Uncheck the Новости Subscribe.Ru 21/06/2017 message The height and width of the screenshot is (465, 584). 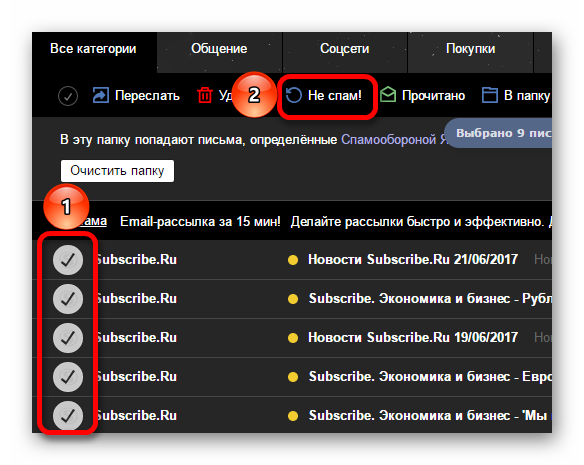pos(68,260)
